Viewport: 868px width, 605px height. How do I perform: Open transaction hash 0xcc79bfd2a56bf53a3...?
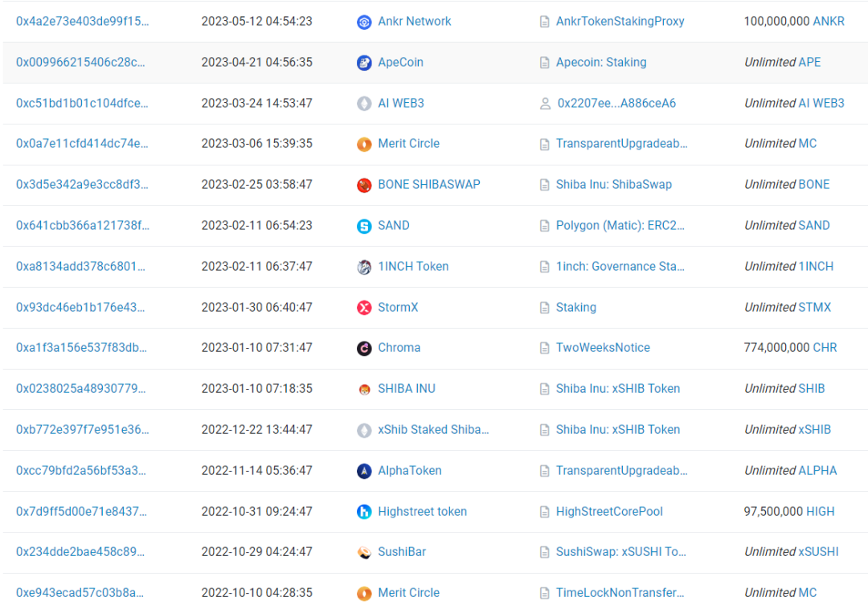81,471
